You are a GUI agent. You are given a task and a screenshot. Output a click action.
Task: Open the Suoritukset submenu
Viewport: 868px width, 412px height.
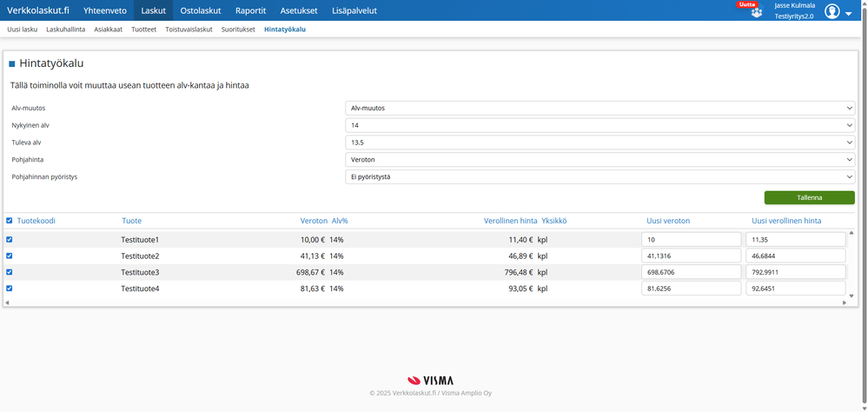coord(238,30)
